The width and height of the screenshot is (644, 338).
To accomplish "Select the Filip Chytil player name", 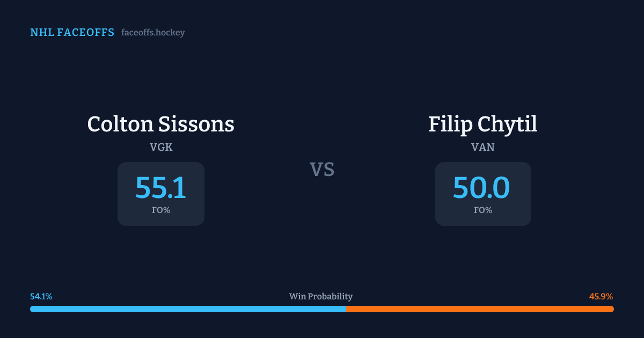I will [482, 124].
